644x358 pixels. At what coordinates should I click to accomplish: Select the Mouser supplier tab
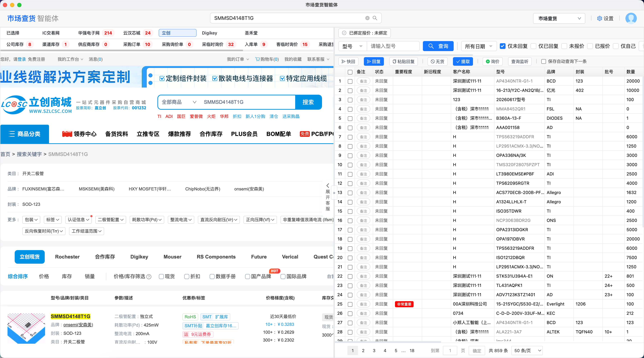[172, 257]
